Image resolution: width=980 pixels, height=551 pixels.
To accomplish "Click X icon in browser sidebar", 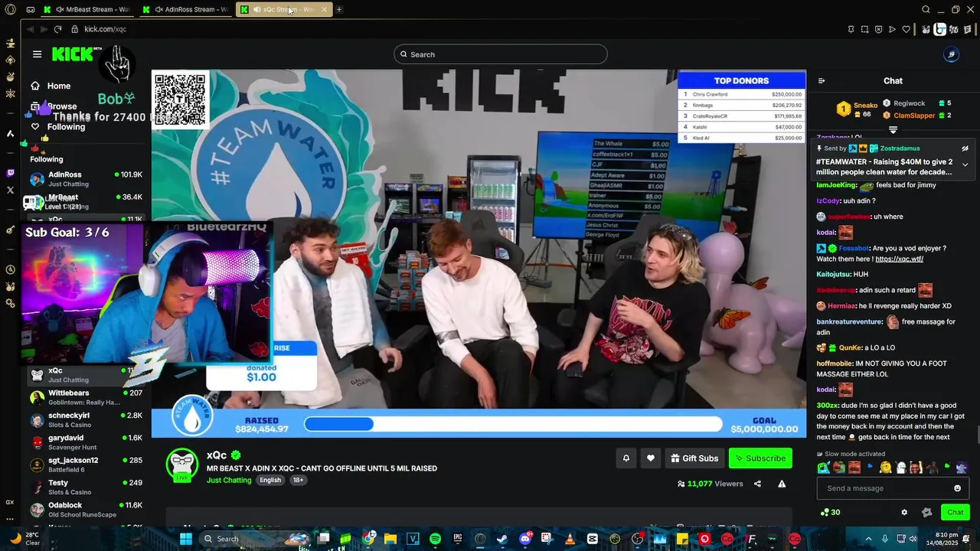I will [10, 190].
